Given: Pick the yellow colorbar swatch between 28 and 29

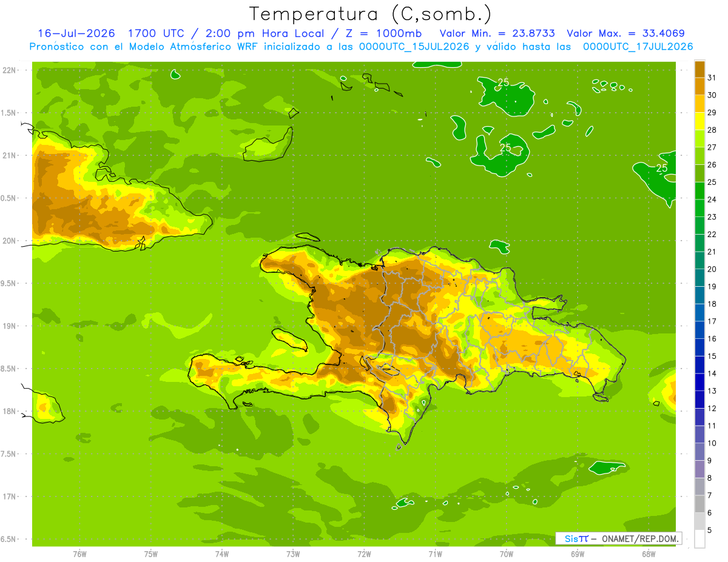Looking at the screenshot, I should 699,121.
